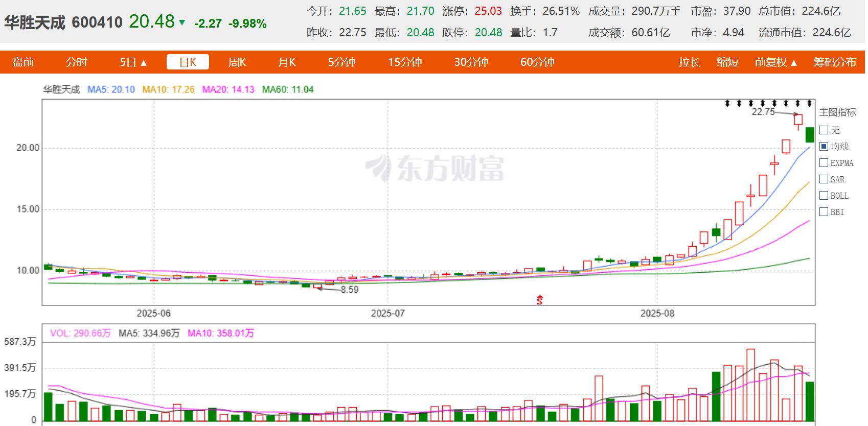Enable the BOLL indicator checkbox
The height and width of the screenshot is (426, 868).
tap(824, 196)
